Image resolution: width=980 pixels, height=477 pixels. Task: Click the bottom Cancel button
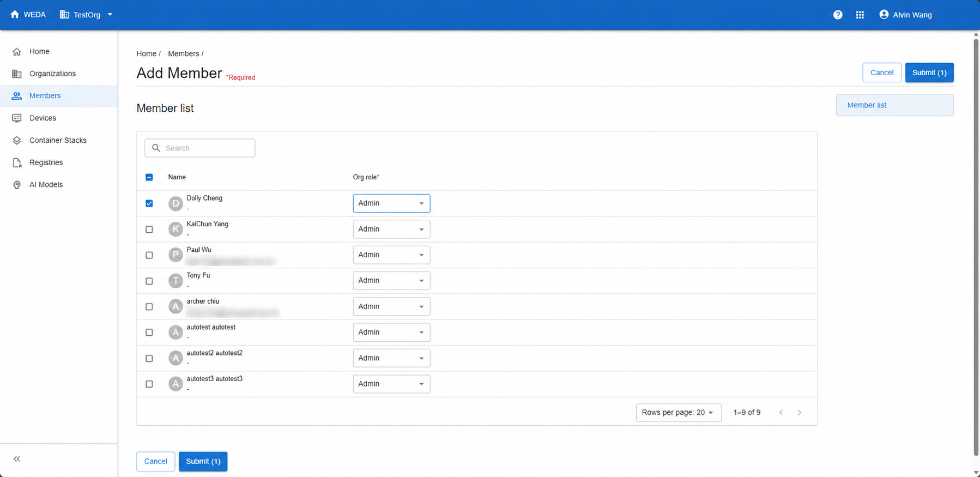coord(155,461)
